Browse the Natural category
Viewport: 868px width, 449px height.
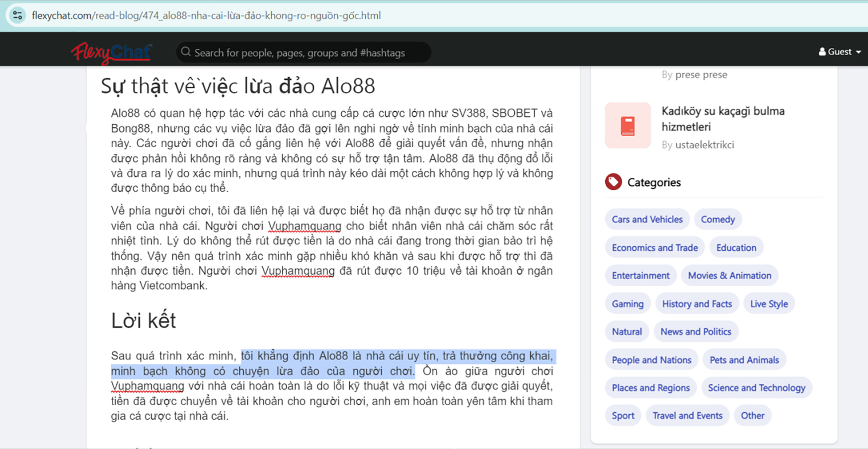[627, 332]
